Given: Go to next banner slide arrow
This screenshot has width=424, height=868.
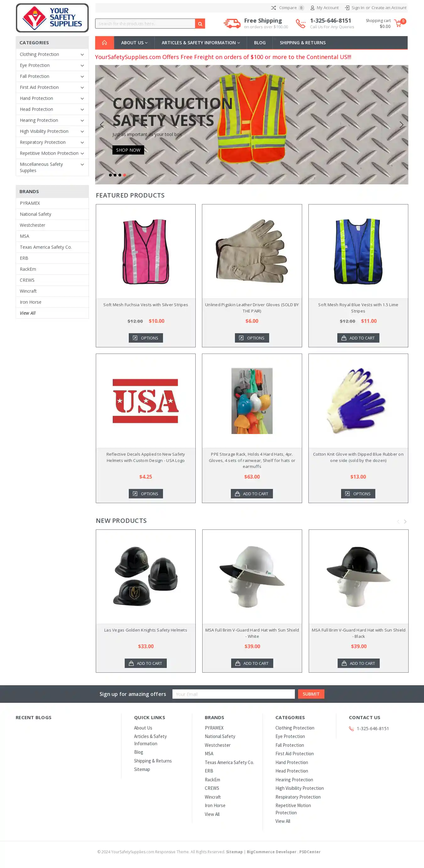Looking at the screenshot, I should (401, 125).
